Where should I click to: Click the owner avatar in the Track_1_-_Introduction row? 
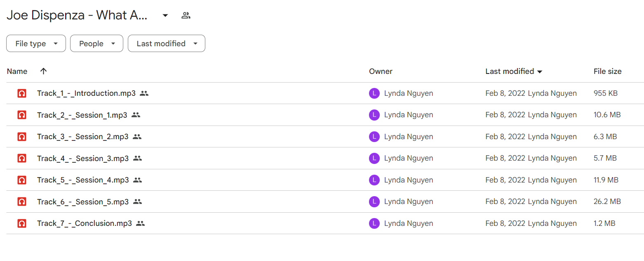coord(374,93)
